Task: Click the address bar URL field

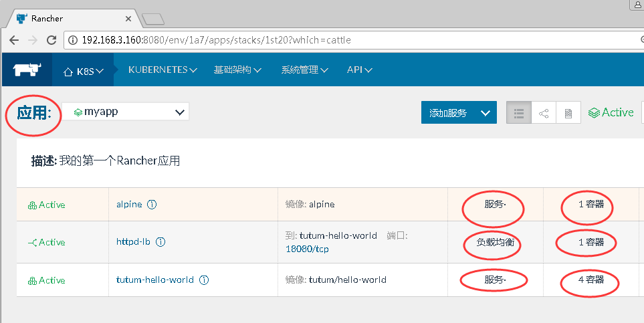Action: tap(353, 40)
